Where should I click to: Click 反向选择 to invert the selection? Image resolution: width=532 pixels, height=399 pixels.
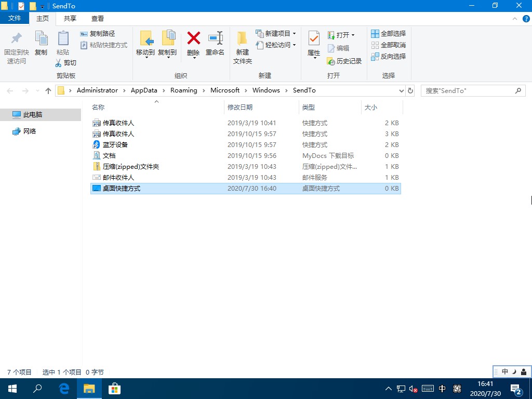(389, 57)
